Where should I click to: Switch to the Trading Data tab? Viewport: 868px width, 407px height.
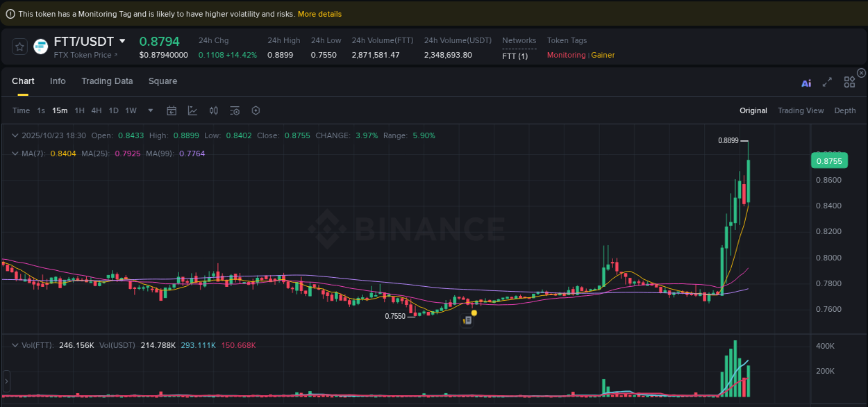(107, 81)
